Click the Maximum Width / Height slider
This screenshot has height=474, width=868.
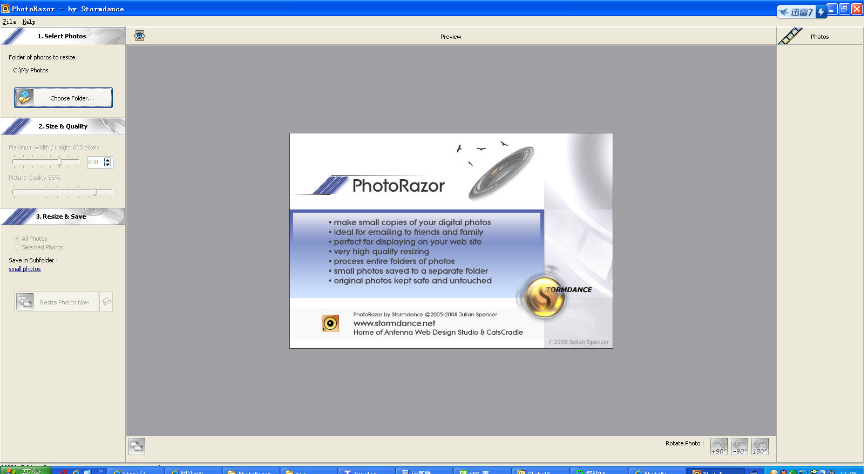(x=46, y=162)
